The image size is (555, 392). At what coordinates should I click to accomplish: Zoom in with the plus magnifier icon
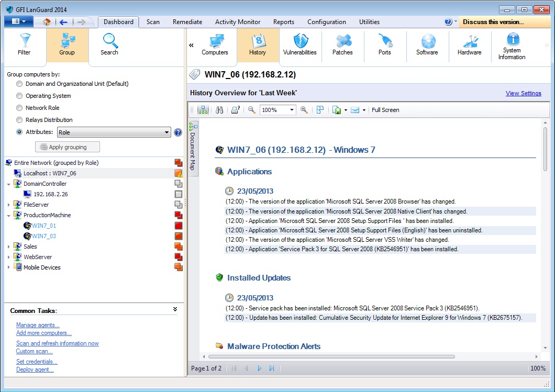[304, 110]
